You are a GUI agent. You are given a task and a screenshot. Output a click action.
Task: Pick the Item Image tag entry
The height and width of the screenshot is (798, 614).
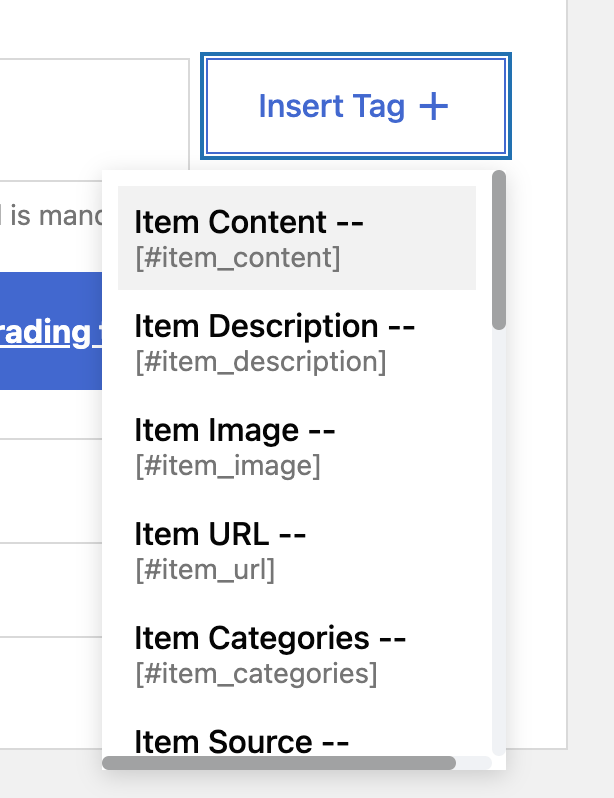click(x=234, y=430)
